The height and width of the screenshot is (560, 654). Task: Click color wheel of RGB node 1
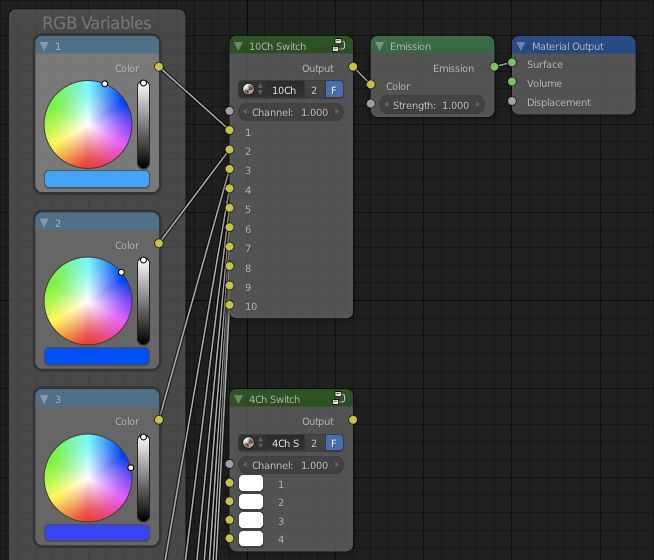tap(88, 124)
